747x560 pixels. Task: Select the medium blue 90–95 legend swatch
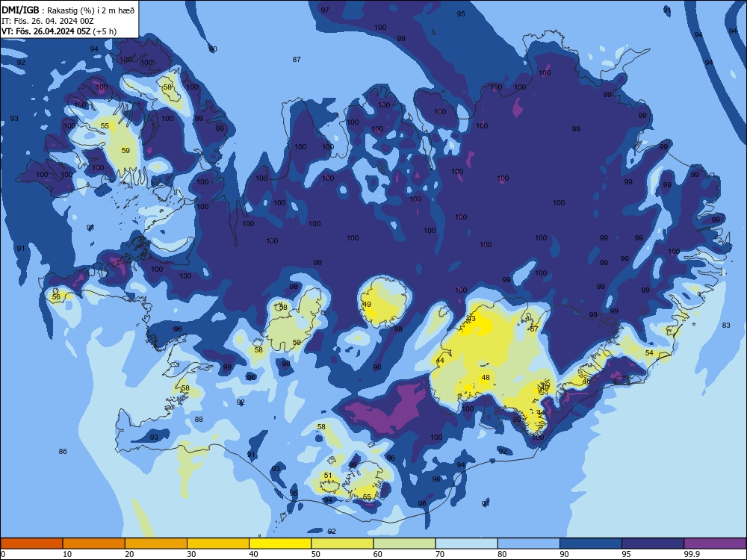point(591,544)
